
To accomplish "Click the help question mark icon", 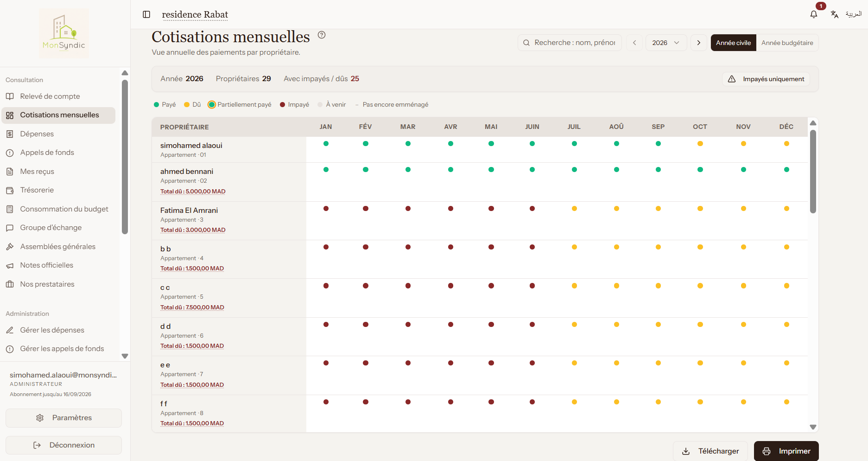I will (x=322, y=35).
